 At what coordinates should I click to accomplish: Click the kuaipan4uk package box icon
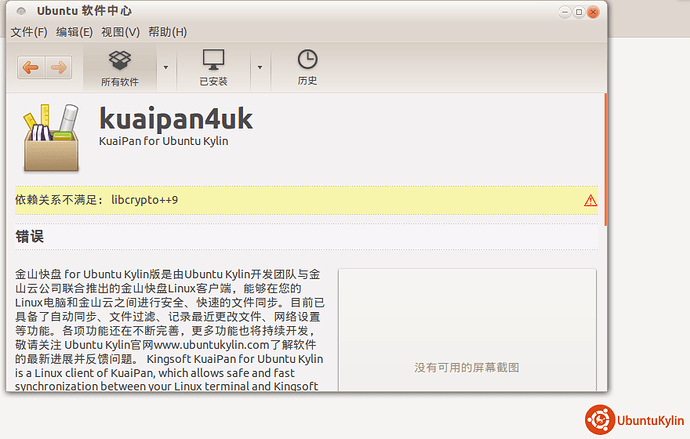[51, 138]
